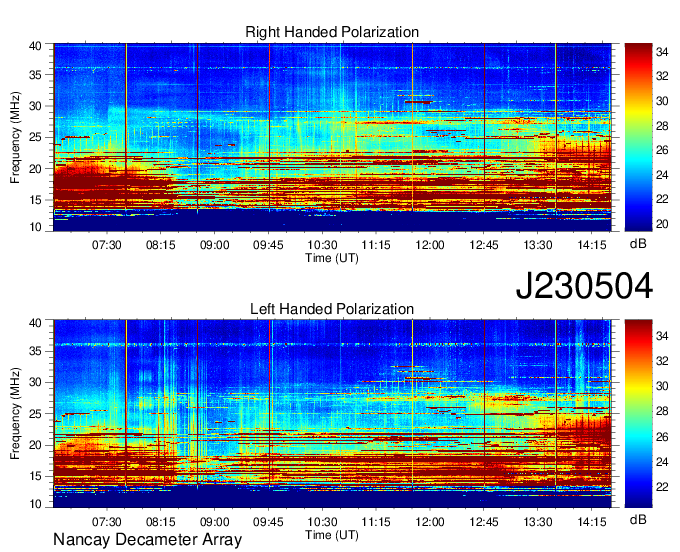Click Time (UT) label under right-handed plot
The image size is (680, 552).
pos(332,258)
